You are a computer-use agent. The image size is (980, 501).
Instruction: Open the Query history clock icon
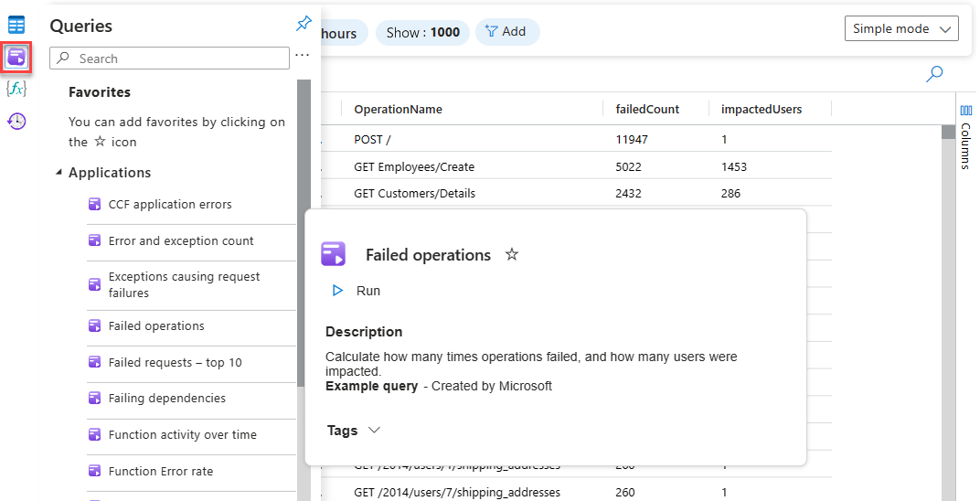point(16,121)
